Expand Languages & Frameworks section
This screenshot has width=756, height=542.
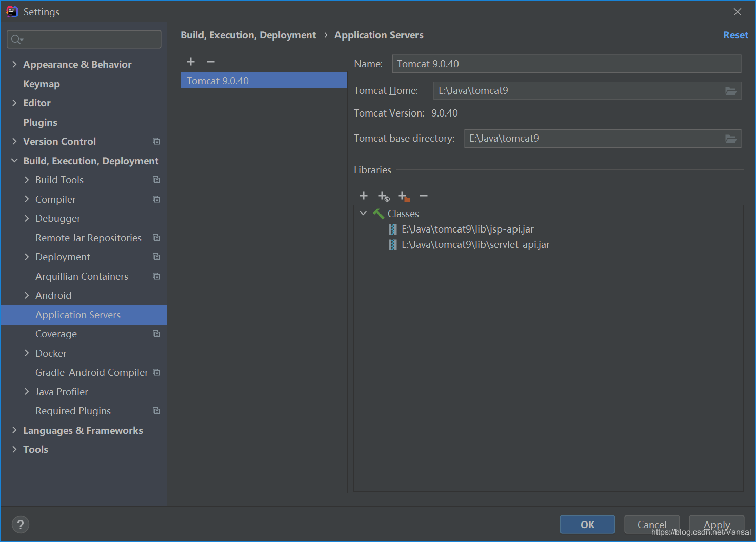tap(14, 430)
